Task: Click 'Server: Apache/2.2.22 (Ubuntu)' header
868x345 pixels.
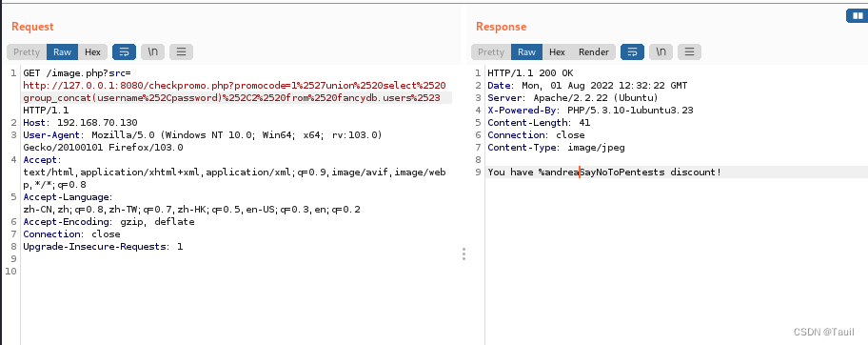Action: (573, 97)
